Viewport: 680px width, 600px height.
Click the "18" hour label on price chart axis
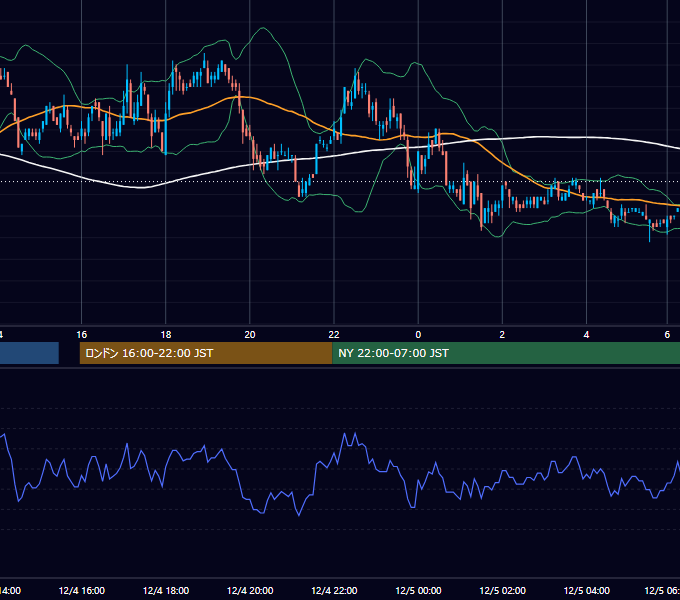pos(166,335)
